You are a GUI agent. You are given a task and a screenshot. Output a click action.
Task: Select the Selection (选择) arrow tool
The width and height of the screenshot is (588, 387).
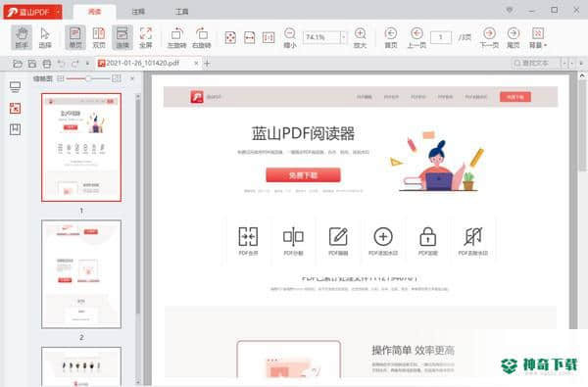(x=45, y=37)
